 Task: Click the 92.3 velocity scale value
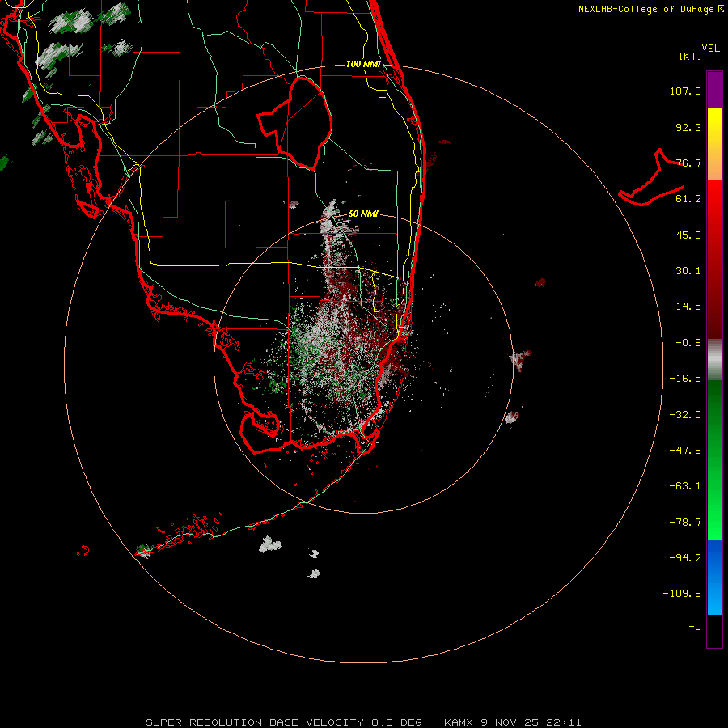pyautogui.click(x=688, y=127)
